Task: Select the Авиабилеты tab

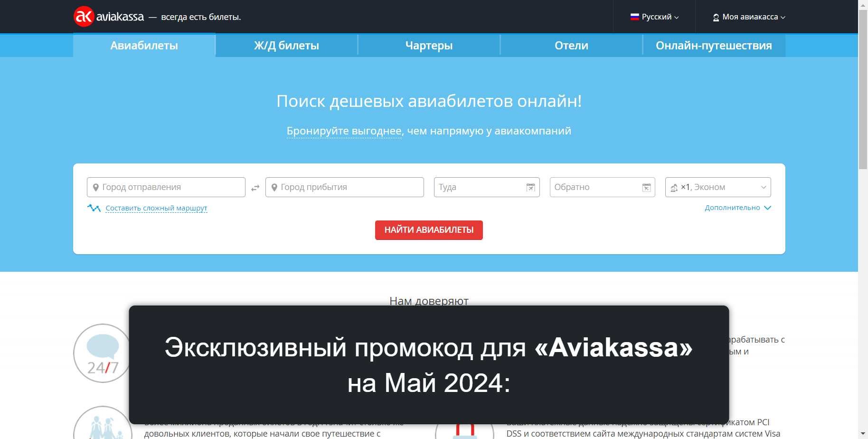Action: (144, 45)
